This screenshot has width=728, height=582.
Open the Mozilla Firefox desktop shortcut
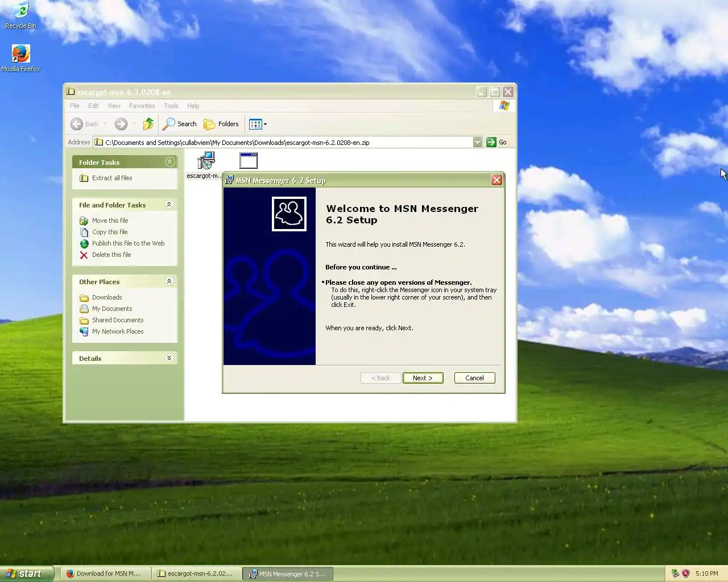click(x=20, y=59)
